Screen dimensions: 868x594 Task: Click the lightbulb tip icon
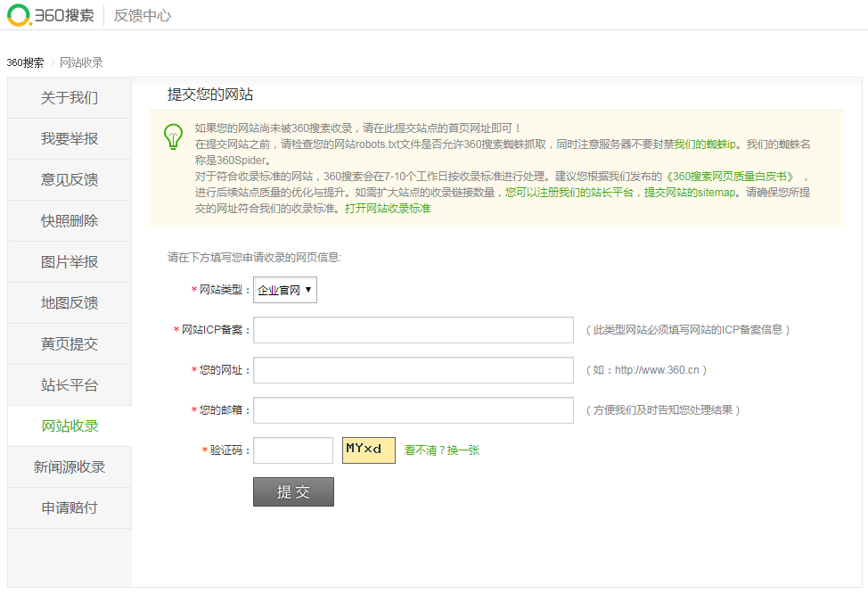[173, 136]
